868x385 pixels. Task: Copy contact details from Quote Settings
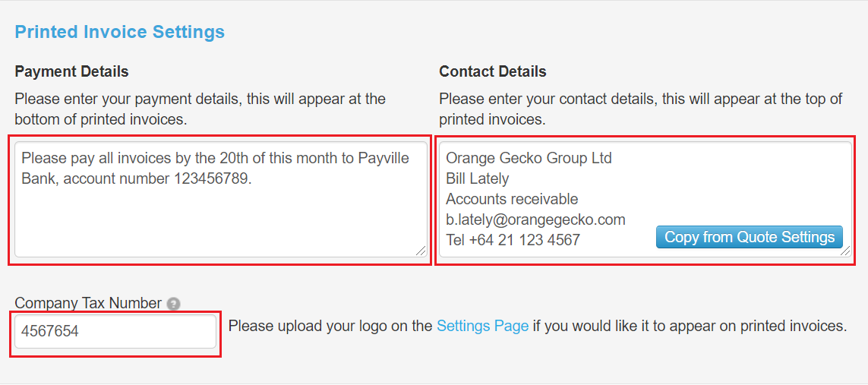pyautogui.click(x=749, y=237)
